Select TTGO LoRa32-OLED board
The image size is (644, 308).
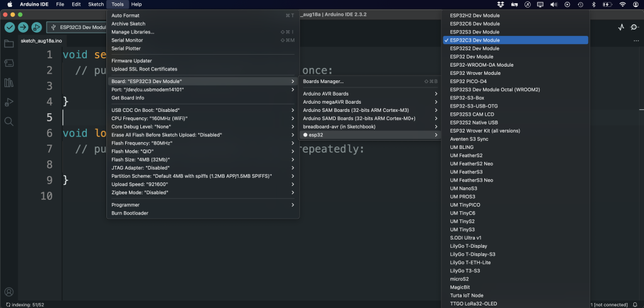click(516, 304)
